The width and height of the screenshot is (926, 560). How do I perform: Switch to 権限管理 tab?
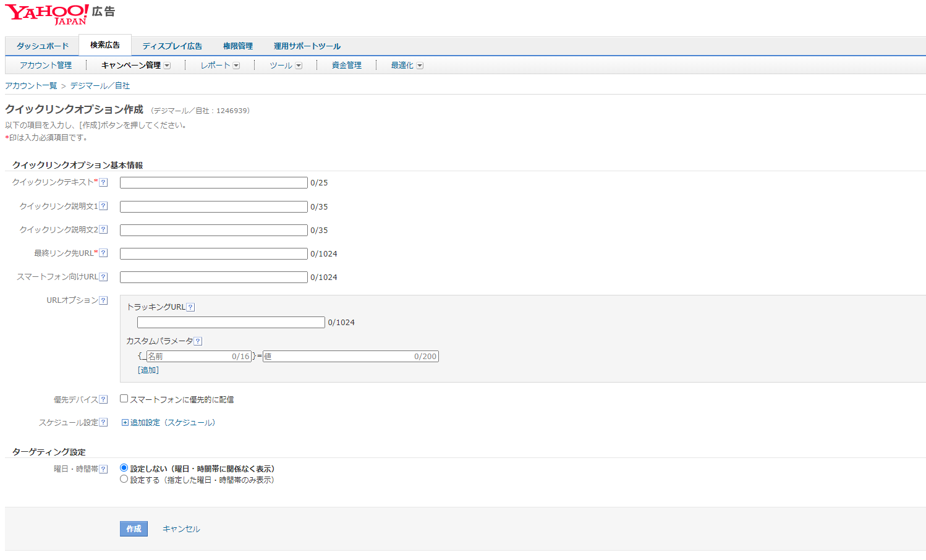pyautogui.click(x=238, y=46)
